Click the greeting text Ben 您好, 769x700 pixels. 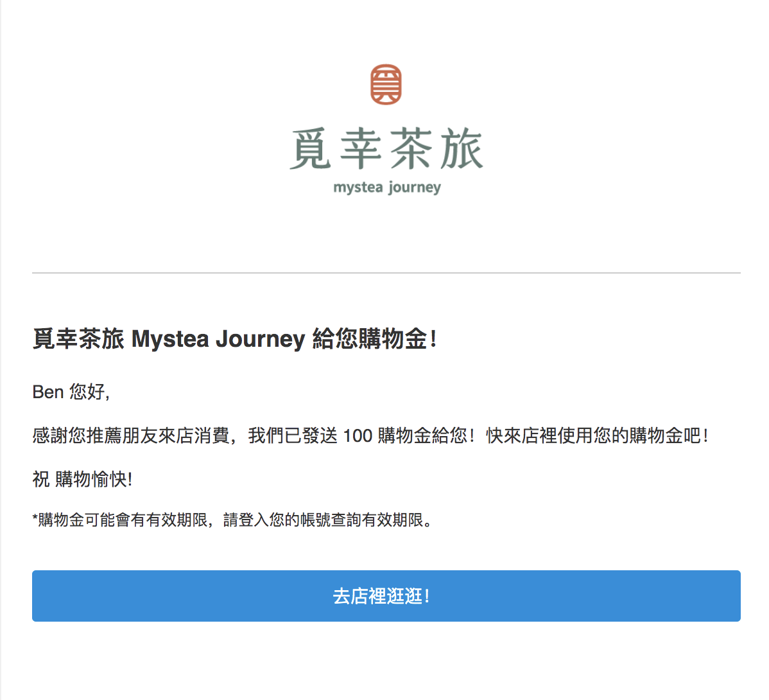point(71,392)
